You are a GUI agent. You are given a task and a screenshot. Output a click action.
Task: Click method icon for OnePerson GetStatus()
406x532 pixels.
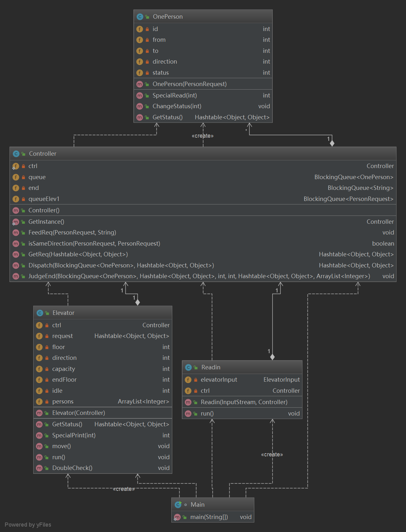click(140, 117)
